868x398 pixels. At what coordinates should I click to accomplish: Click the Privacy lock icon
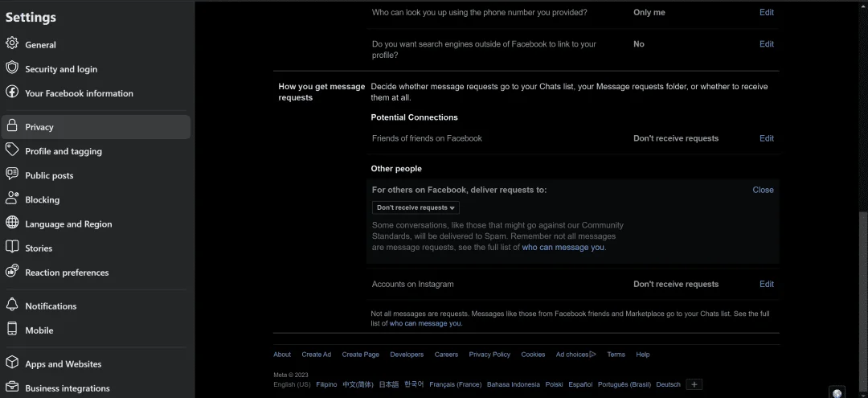pos(12,125)
